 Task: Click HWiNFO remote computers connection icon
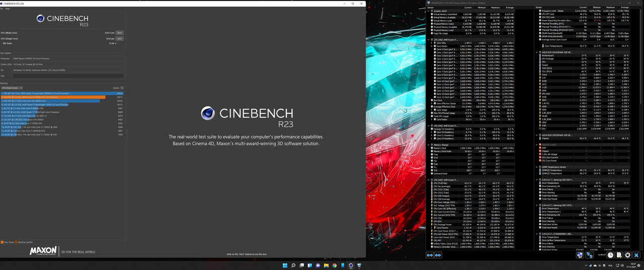click(x=590, y=255)
